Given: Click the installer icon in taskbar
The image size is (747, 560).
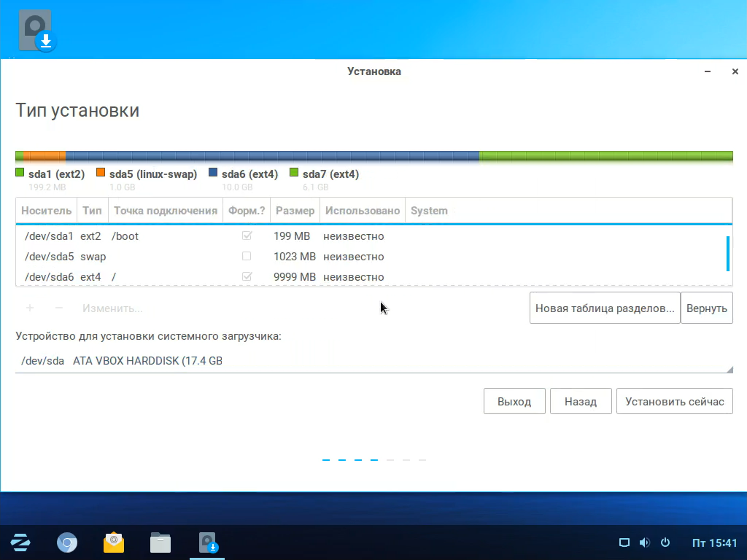Looking at the screenshot, I should [x=209, y=542].
